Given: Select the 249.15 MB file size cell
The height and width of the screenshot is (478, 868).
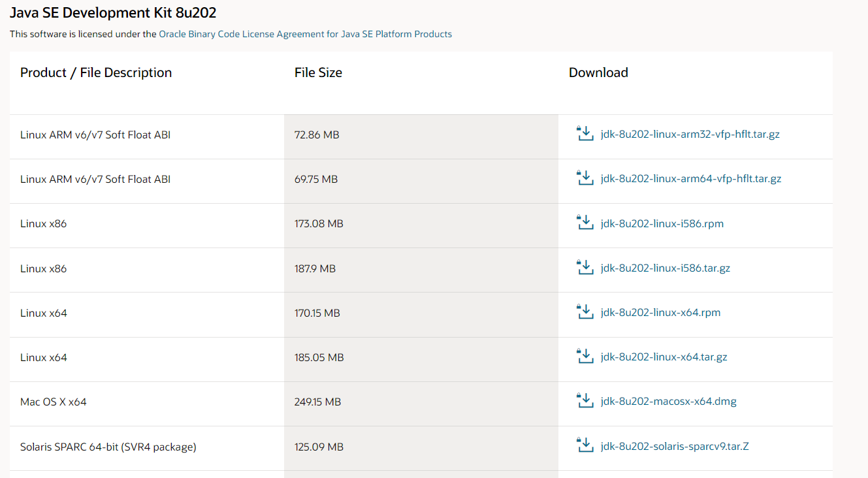Looking at the screenshot, I should click(x=421, y=404).
